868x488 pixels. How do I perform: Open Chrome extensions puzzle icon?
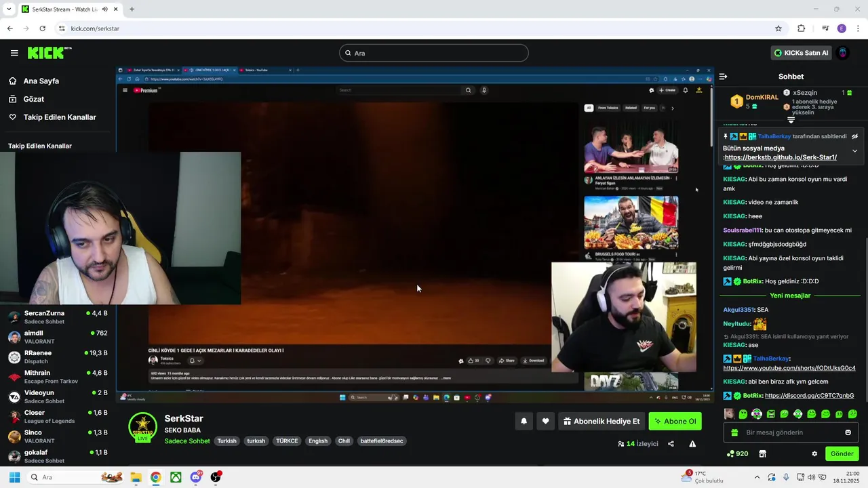tap(801, 28)
